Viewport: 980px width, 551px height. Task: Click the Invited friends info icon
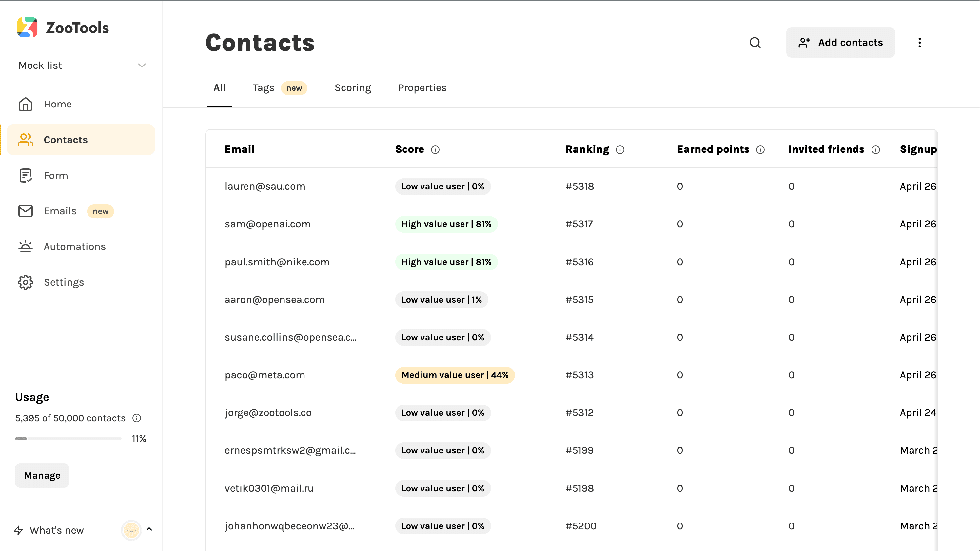(x=876, y=150)
